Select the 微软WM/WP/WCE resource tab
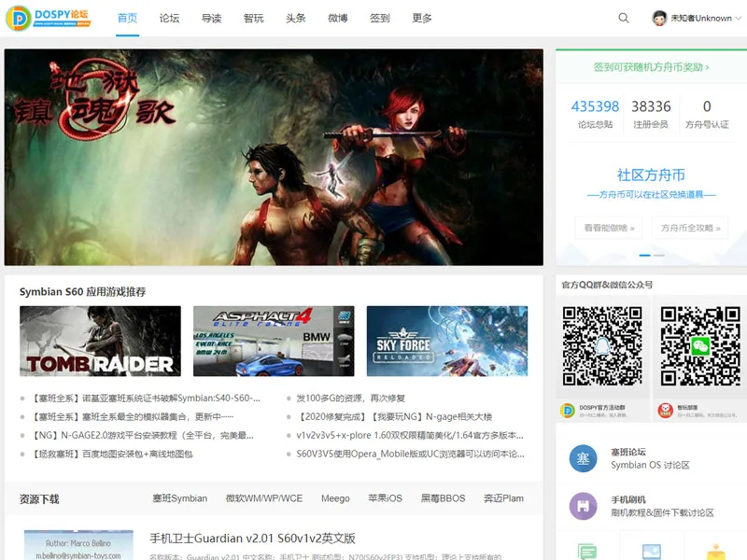This screenshot has width=747, height=560. 264,498
